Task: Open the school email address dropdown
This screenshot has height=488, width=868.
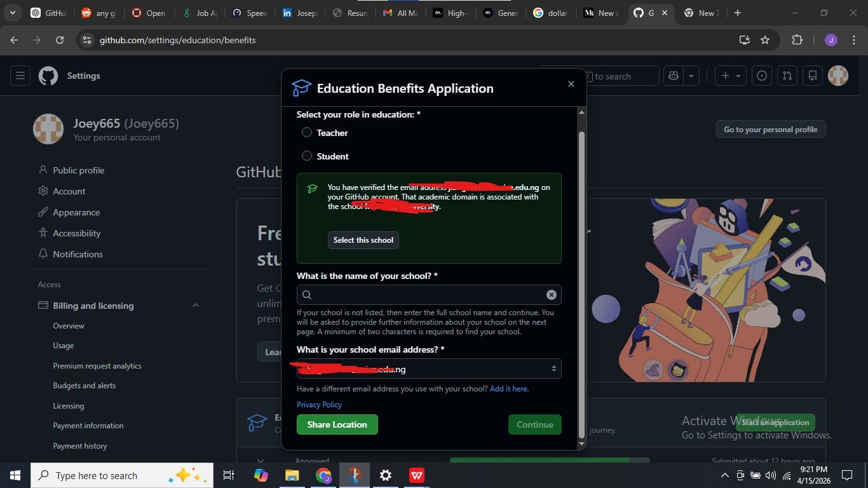Action: (429, 369)
